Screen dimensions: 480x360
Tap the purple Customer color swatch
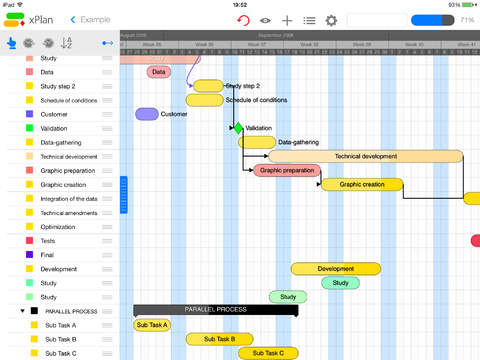[x=29, y=114]
